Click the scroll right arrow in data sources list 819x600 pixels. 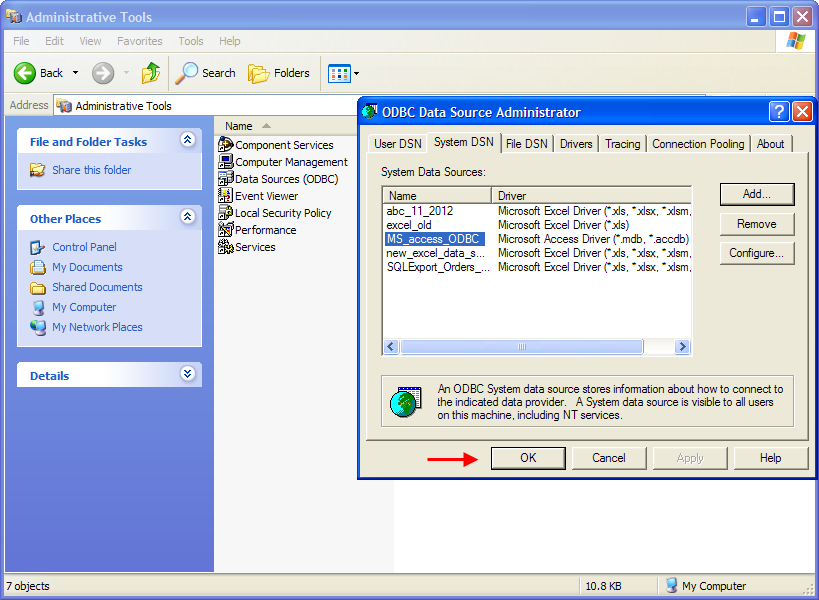point(682,346)
